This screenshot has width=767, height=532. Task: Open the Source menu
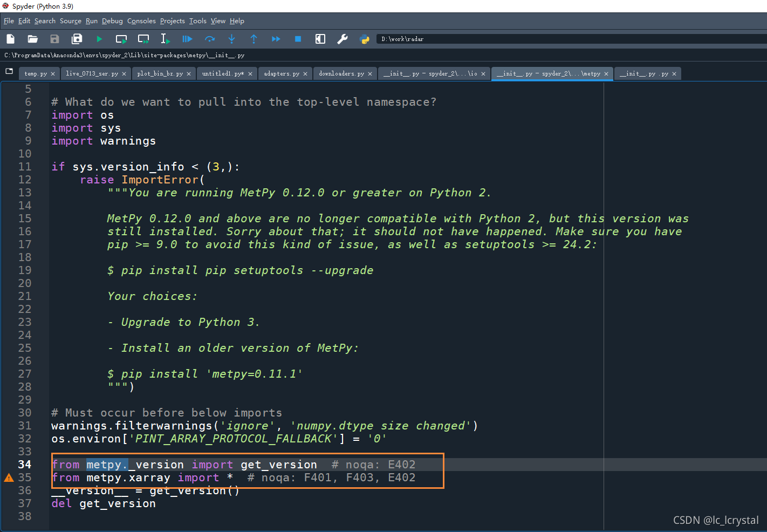(71, 21)
